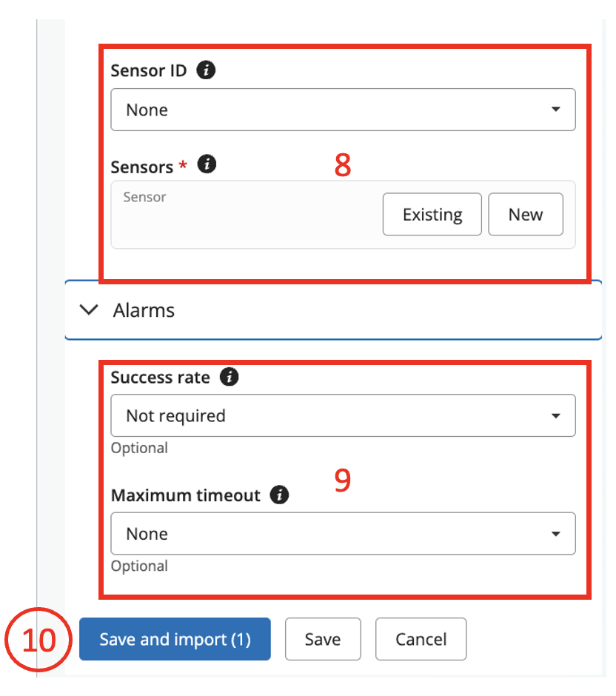616x696 pixels.
Task: Click the caret arrow of Success rate dropdown
Action: [556, 416]
